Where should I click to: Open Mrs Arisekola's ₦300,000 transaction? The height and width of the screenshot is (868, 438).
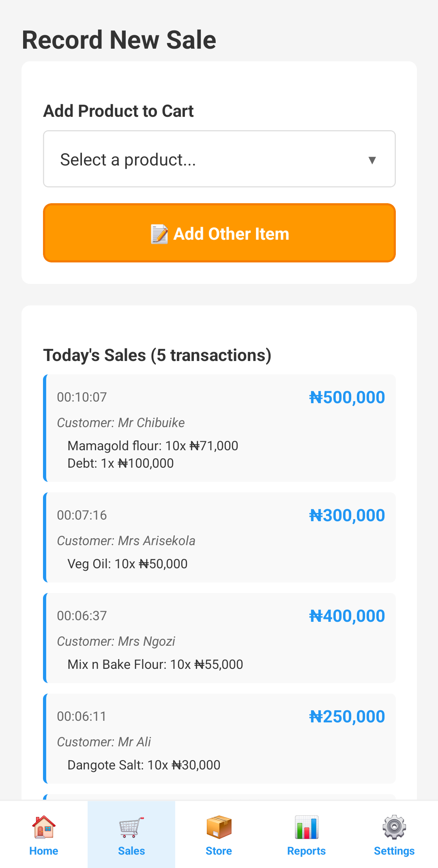pos(219,537)
